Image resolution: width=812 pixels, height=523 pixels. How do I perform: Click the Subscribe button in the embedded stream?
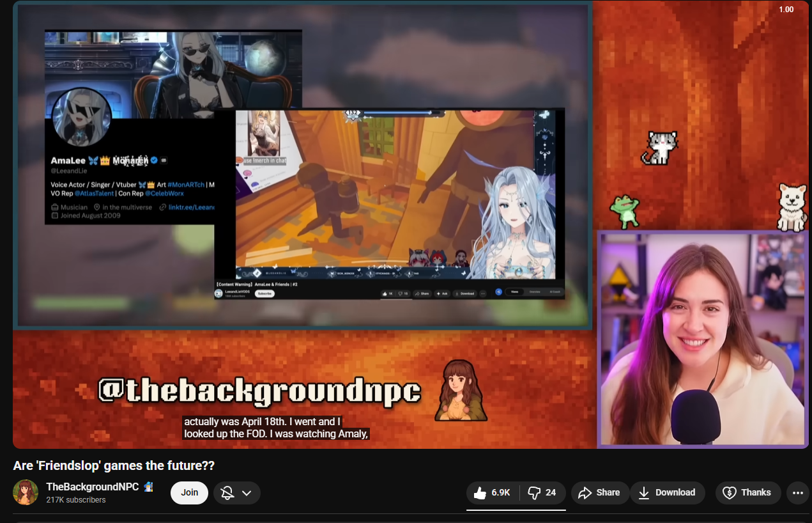[264, 293]
